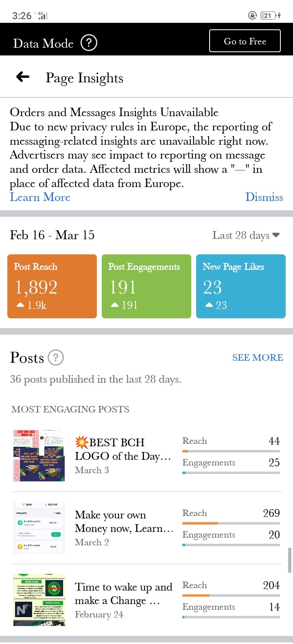This screenshot has height=644, width=293.
Task: Select the New Page Likes card
Action: click(x=241, y=286)
